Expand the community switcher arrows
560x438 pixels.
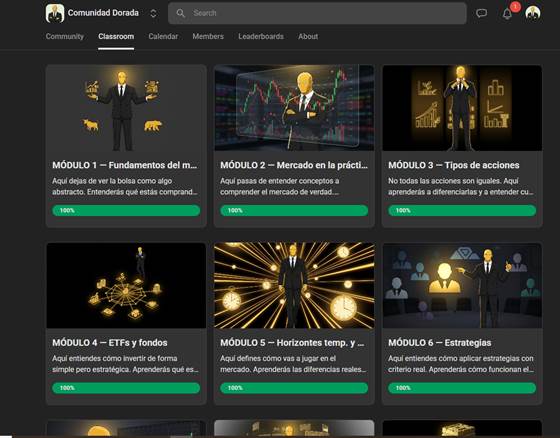point(153,14)
